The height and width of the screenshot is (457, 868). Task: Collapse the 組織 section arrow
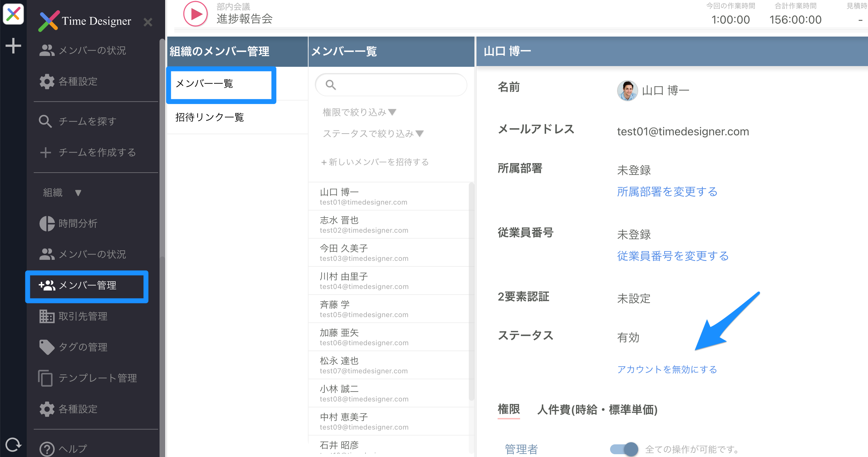click(x=78, y=193)
